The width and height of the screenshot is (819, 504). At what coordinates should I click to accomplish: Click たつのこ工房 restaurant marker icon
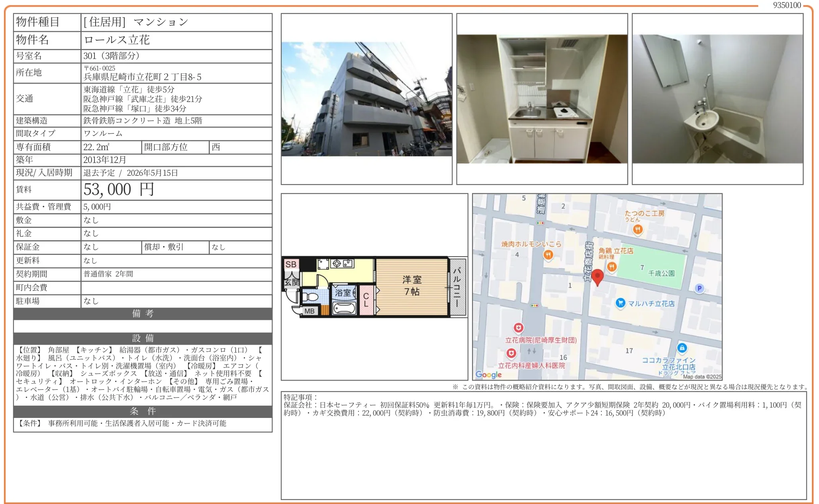pos(638,229)
